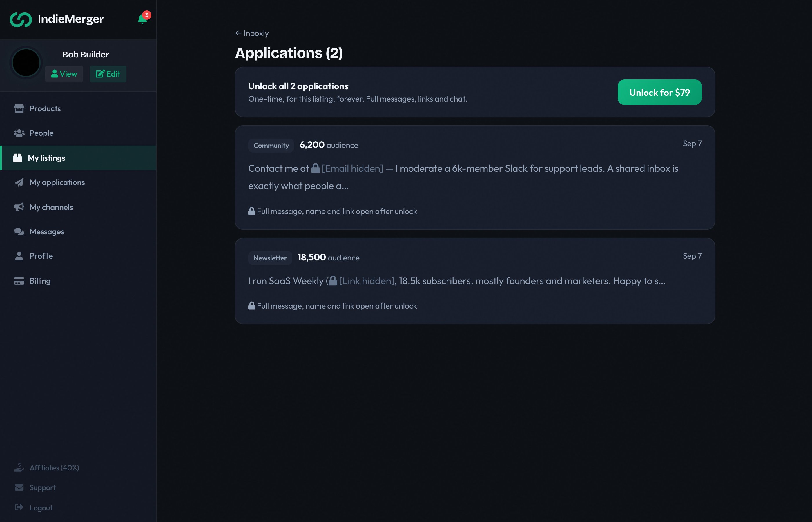Click the [Link hidden] placeholder
Image resolution: width=812 pixels, height=522 pixels.
(367, 281)
